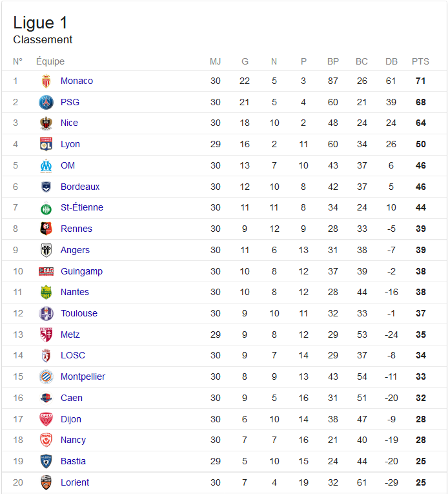Screen dimensions: 448x494
Task: Open the Caen team link
Action: click(72, 398)
